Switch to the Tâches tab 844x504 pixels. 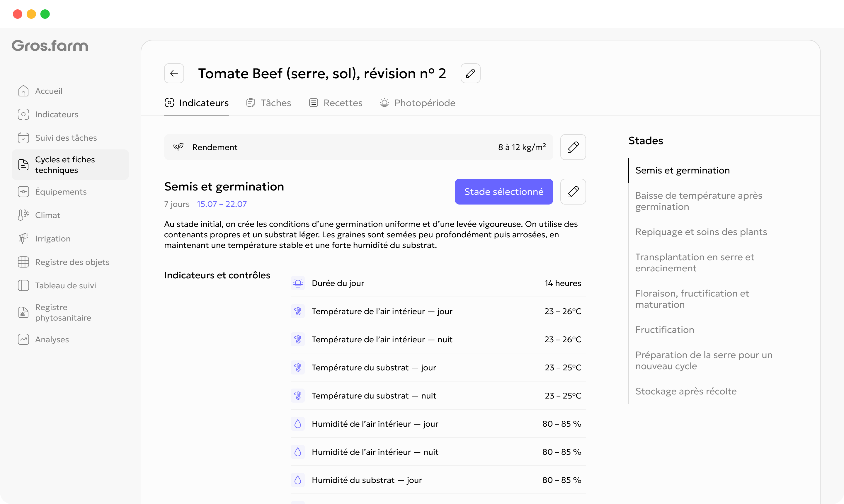click(269, 103)
